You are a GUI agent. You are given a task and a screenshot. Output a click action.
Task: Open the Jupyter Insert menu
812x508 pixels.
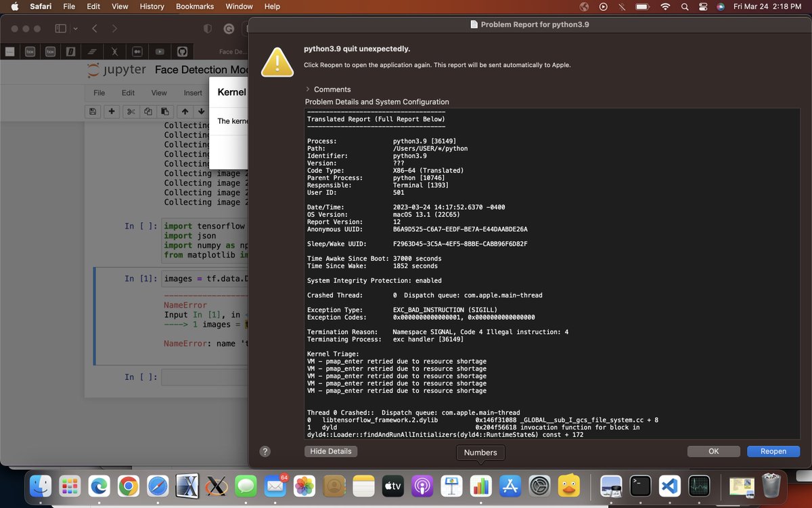(x=193, y=93)
